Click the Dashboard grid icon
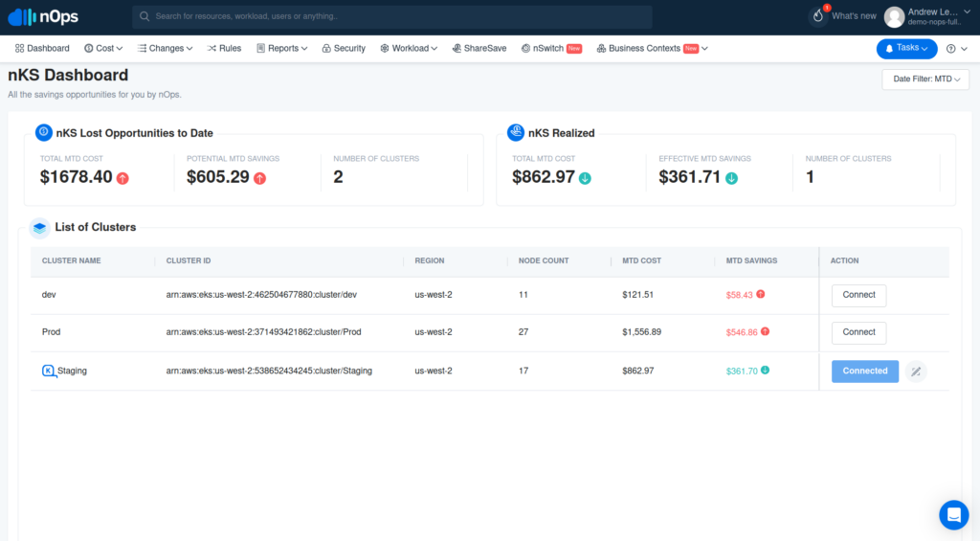This screenshot has height=541, width=980. coord(19,48)
